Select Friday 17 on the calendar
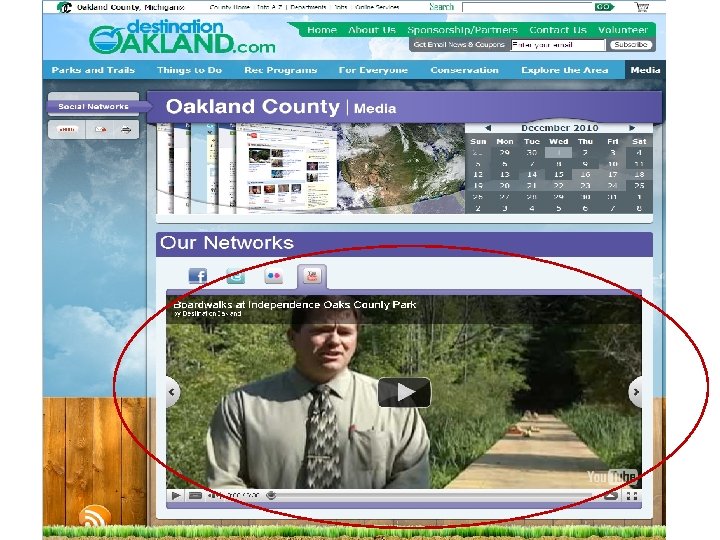This screenshot has width=720, height=540. [x=613, y=174]
